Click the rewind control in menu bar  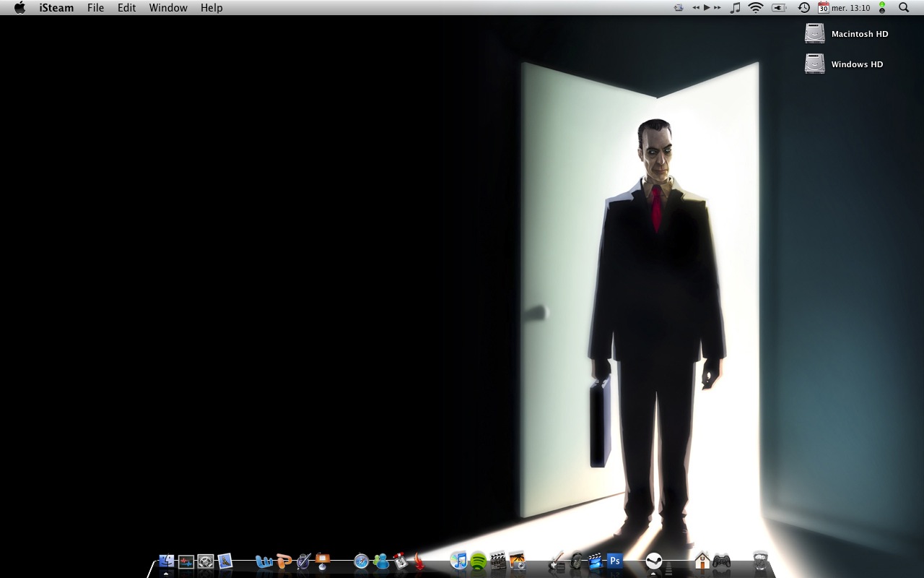click(x=696, y=7)
